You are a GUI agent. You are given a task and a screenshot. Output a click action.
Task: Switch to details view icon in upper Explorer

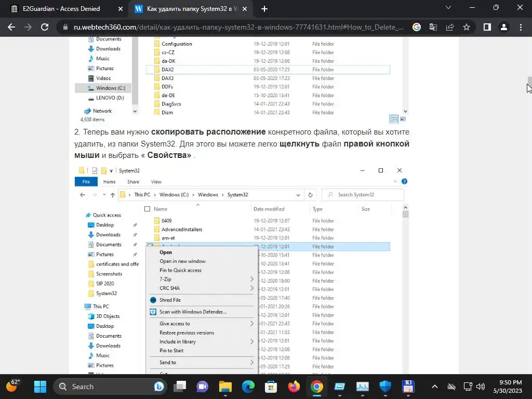coord(394,119)
